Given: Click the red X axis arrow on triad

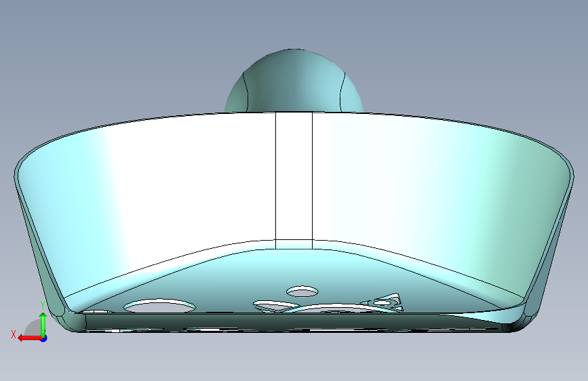Looking at the screenshot, I should (x=29, y=338).
